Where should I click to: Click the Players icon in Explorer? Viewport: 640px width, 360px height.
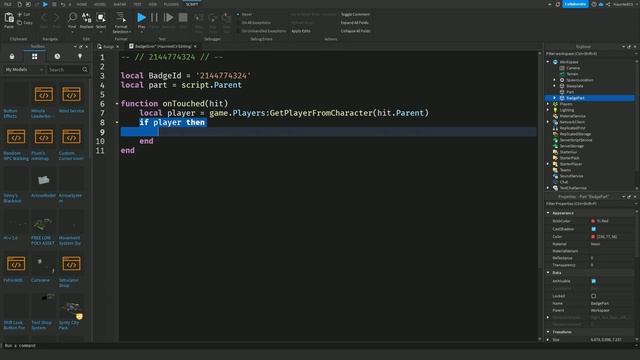(555, 104)
